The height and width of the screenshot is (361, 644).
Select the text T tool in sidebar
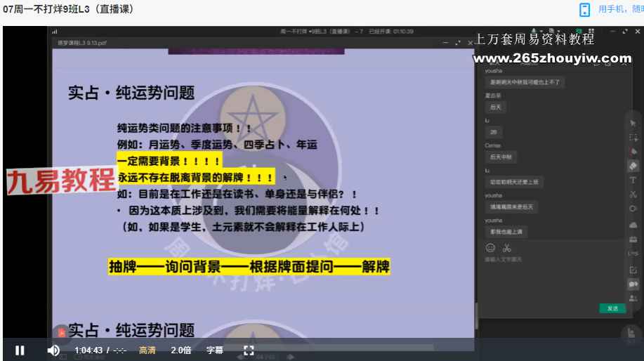point(633,180)
